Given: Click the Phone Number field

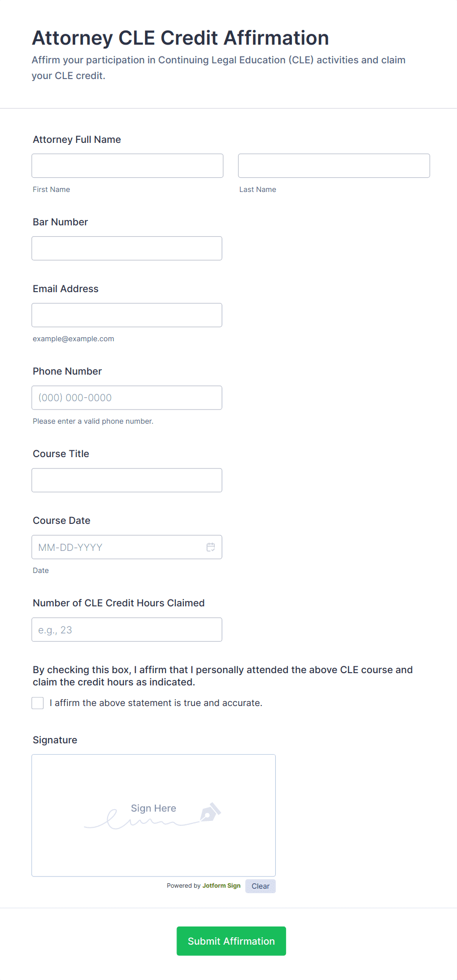Looking at the screenshot, I should tap(127, 398).
